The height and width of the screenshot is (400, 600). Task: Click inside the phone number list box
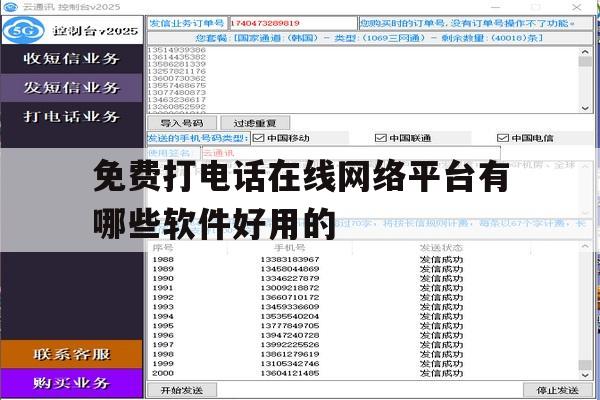[x=364, y=80]
